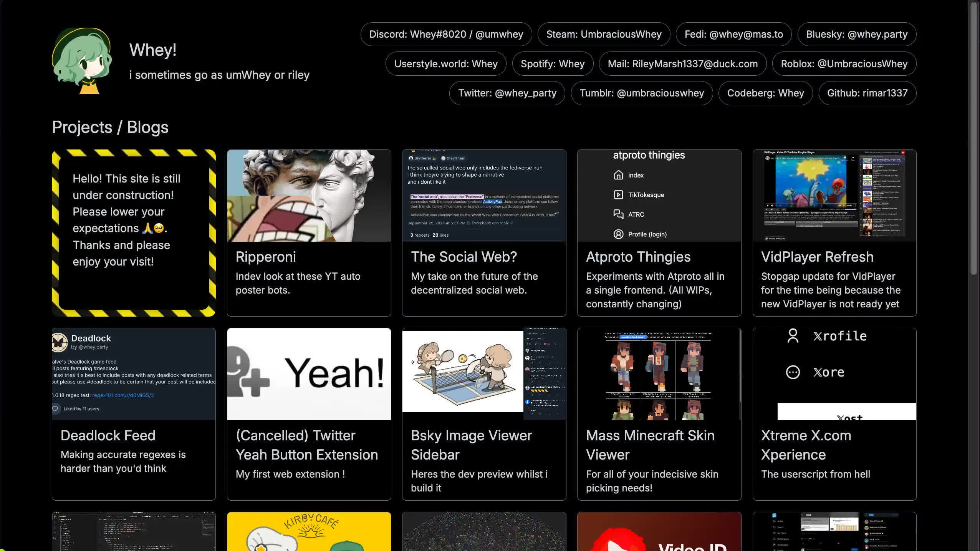
Task: Click the regex101.com link in Deadlock thumbnail
Action: click(x=123, y=395)
